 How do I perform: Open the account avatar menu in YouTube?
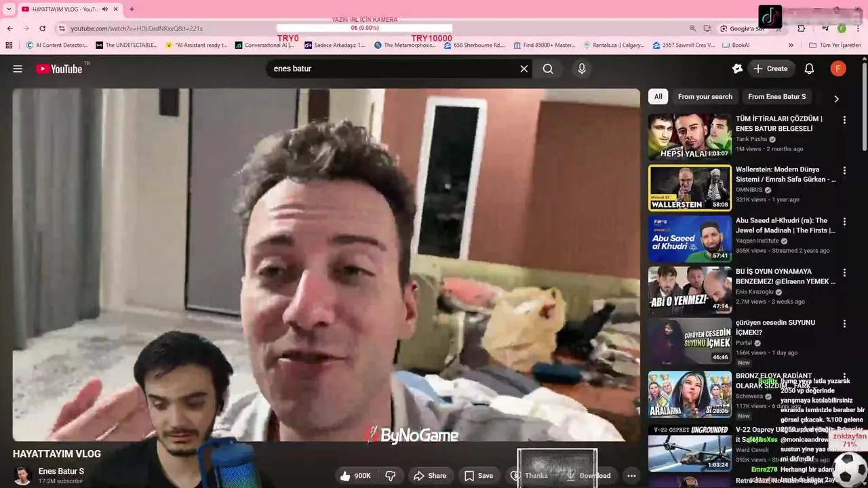pos(838,68)
